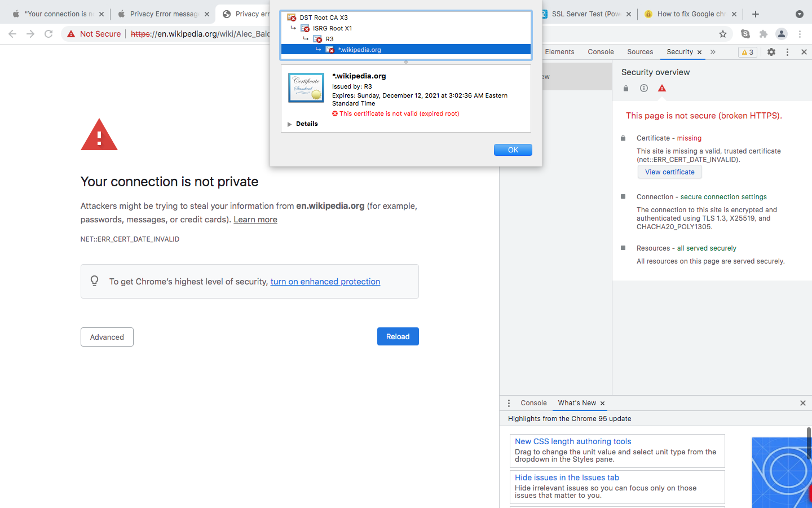Close the "Privacy Error messag" tab

[x=207, y=14]
